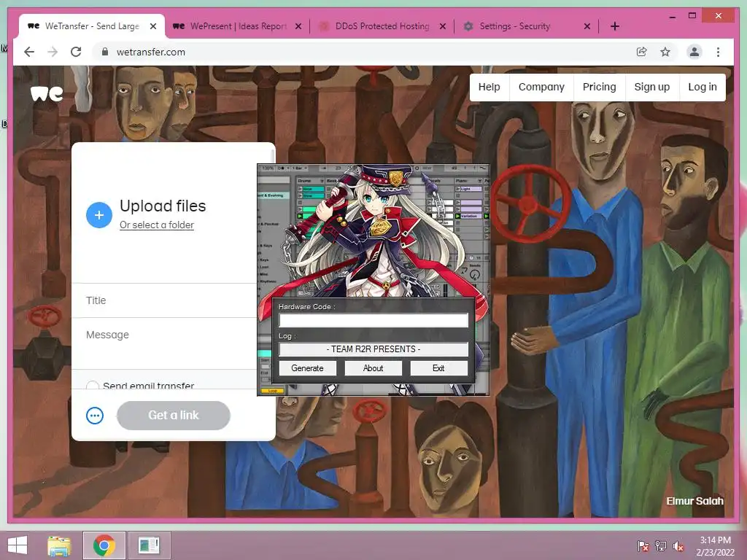
Task: Click the Elmur Salah artist credit
Action: (x=694, y=501)
